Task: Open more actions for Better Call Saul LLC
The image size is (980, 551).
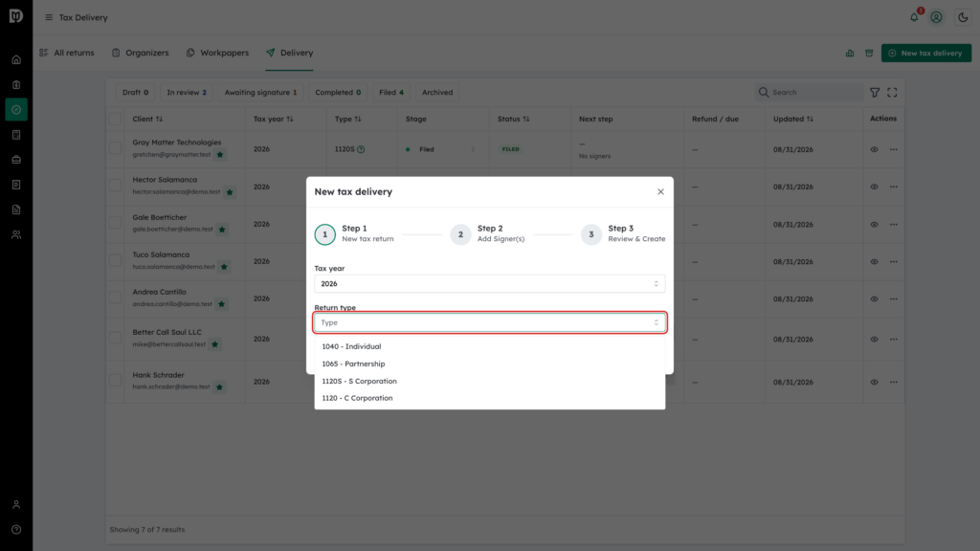Action: [894, 340]
